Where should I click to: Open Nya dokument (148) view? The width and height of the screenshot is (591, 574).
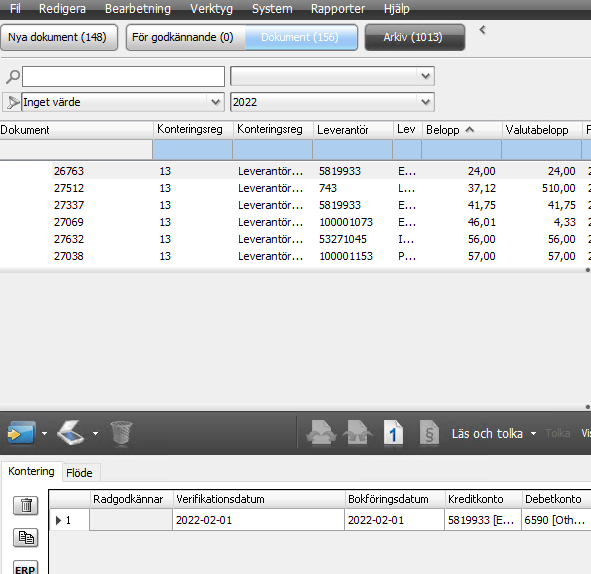click(x=59, y=37)
